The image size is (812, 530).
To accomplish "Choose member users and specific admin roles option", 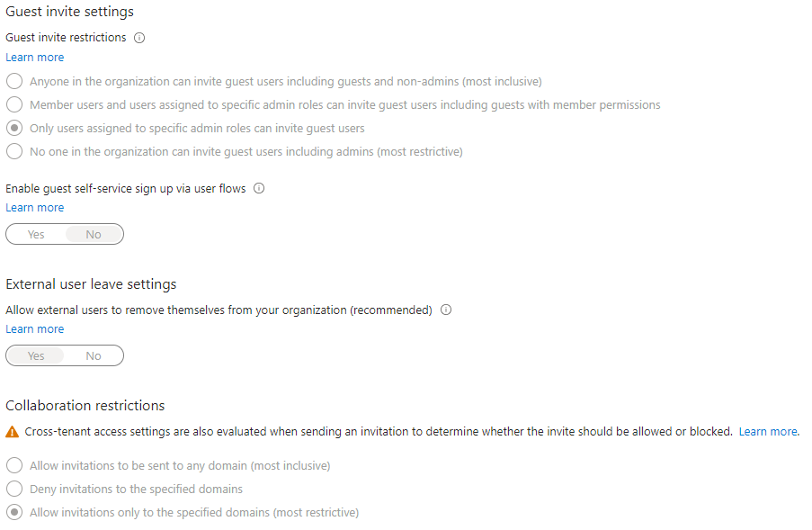I will [13, 104].
